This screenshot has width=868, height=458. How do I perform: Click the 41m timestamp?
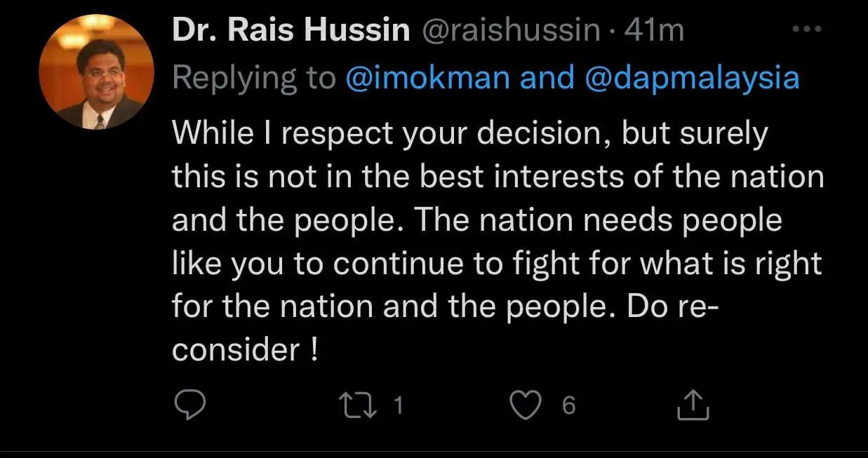[653, 31]
